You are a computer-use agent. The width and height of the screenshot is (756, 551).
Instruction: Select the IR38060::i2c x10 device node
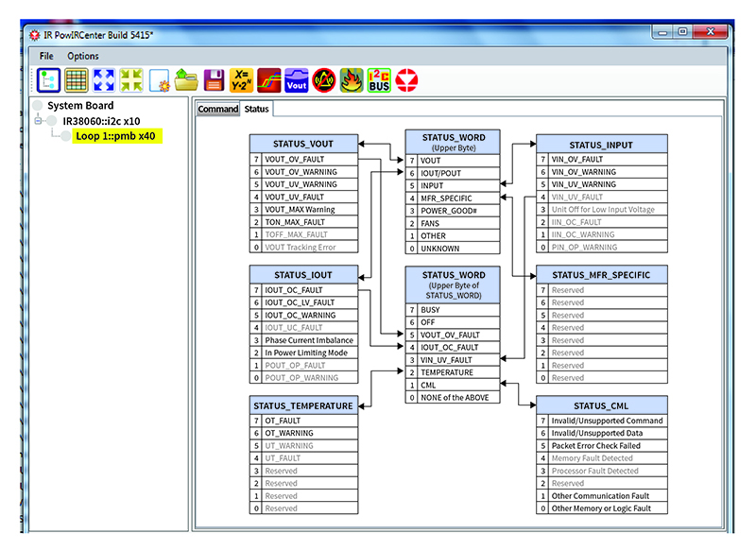click(x=101, y=121)
